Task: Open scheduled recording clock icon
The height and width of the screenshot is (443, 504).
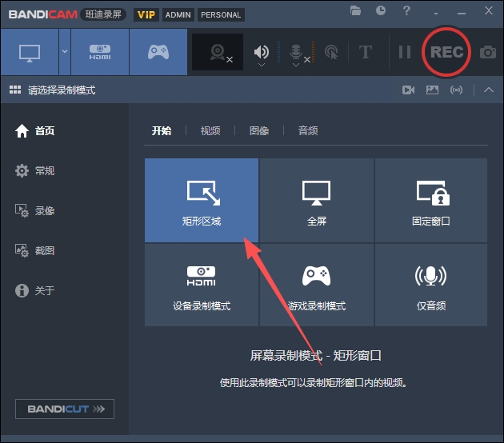Action: click(x=381, y=10)
